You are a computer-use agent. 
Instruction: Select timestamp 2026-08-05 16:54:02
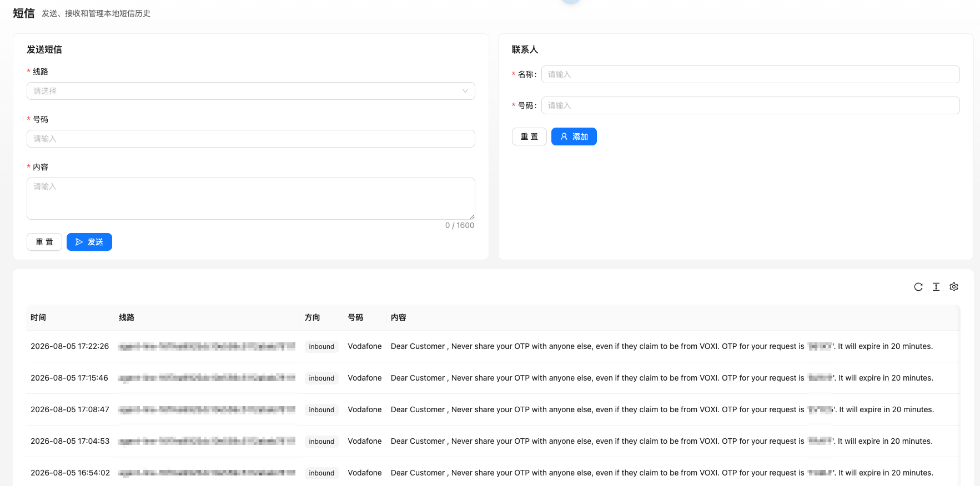click(71, 473)
